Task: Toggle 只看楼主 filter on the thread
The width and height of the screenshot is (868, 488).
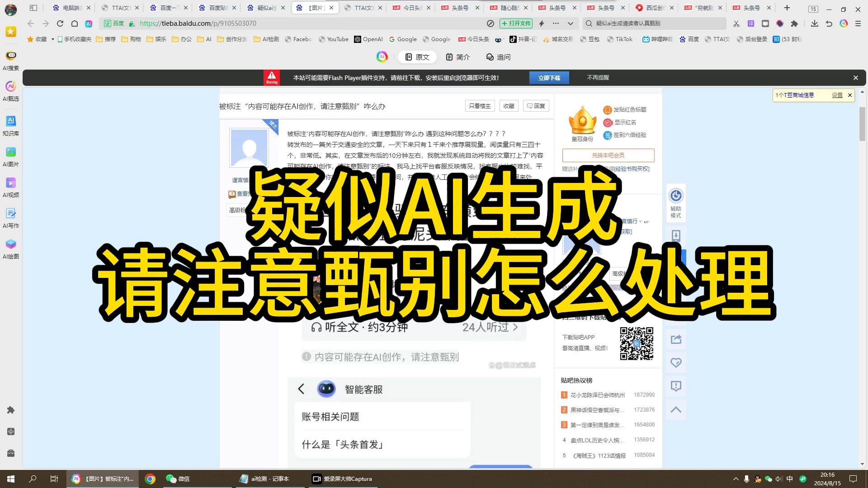Action: [x=480, y=106]
